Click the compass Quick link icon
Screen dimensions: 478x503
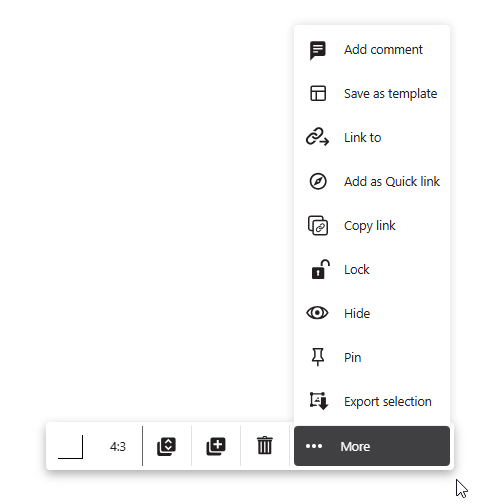(318, 181)
